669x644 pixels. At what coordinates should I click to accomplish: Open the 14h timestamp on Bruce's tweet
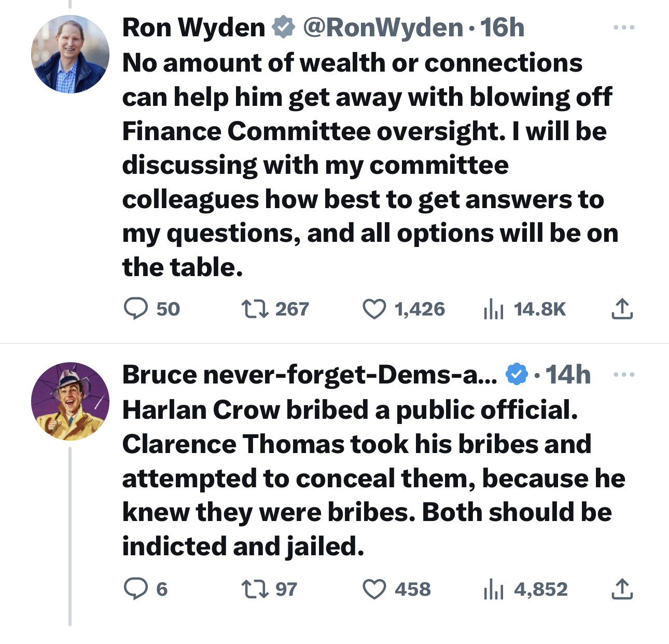[568, 375]
